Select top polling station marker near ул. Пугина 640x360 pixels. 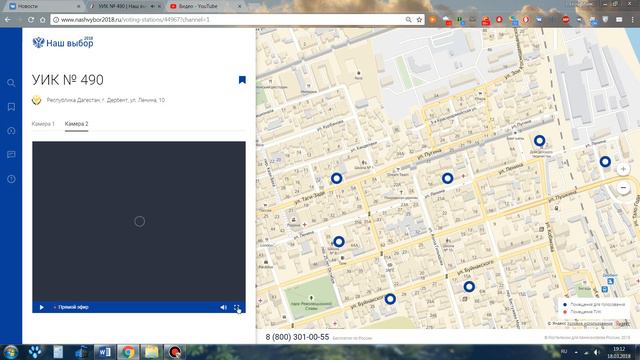click(x=540, y=141)
